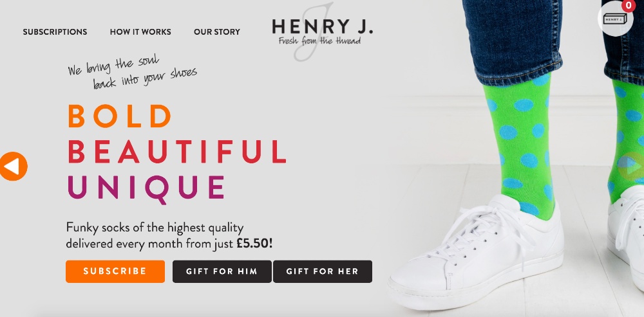Click the purple UNIQUE headline word
The width and height of the screenshot is (644, 317).
pyautogui.click(x=146, y=188)
